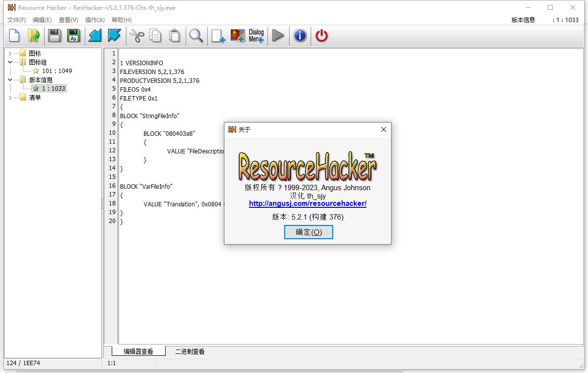Open the 编辑(E) menu
The image size is (588, 373).
42,20
